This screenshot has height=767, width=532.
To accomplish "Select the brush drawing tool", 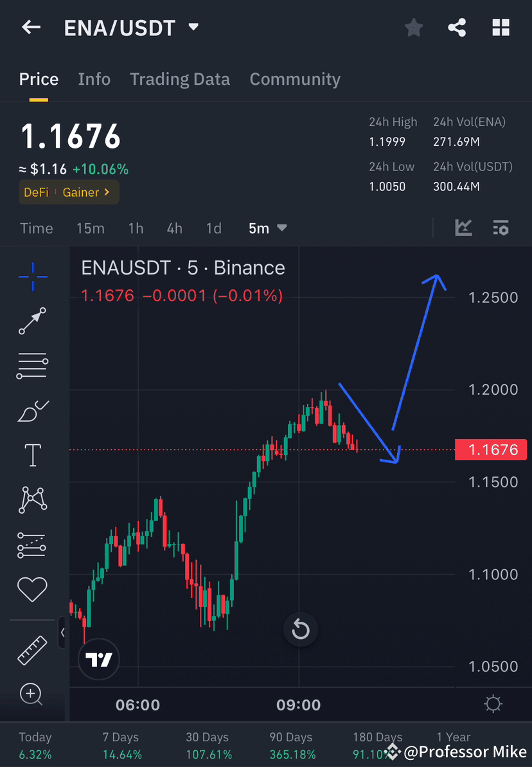I will pyautogui.click(x=32, y=410).
